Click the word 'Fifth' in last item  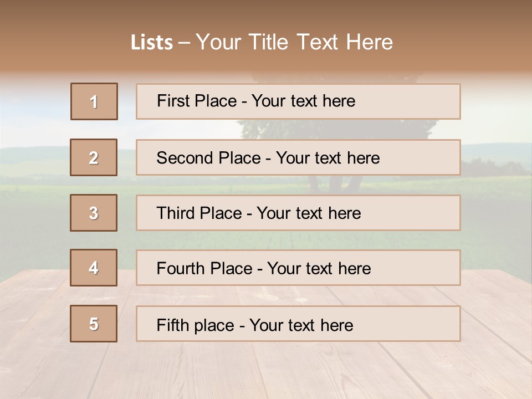tap(173, 325)
